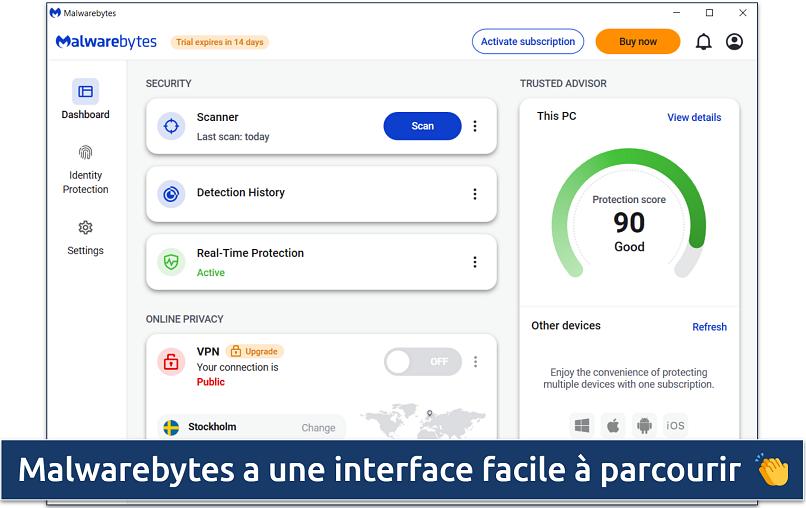806x508 pixels.
Task: Click the Activate subscription button
Action: (527, 42)
